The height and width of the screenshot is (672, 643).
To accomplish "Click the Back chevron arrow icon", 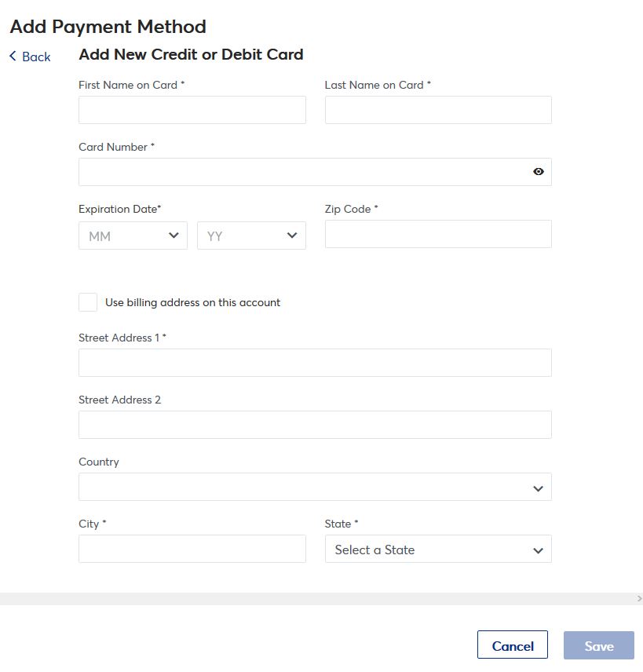I will (13, 56).
